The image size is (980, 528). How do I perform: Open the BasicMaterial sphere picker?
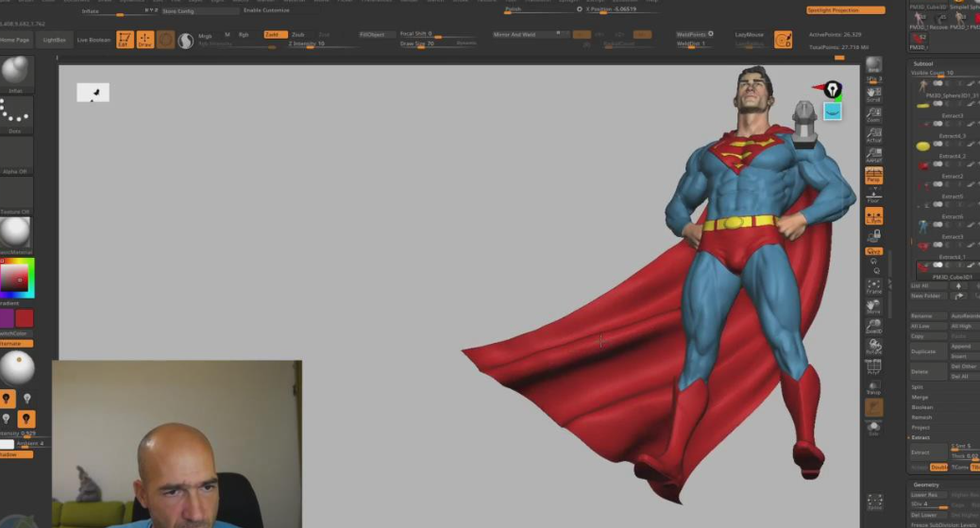16,235
